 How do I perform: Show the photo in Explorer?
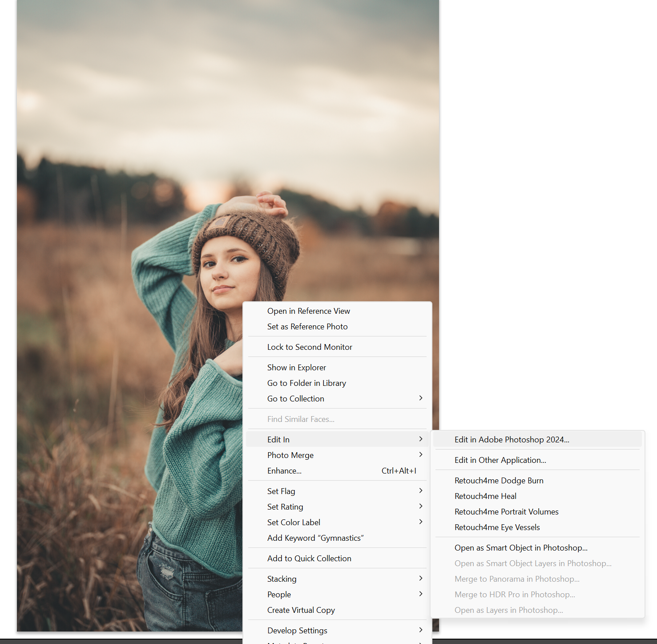297,367
